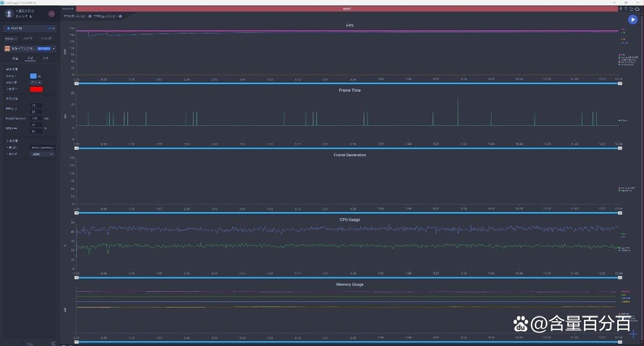Click the round red-ring icon beside user profile
644x346 pixels.
coord(52,14)
